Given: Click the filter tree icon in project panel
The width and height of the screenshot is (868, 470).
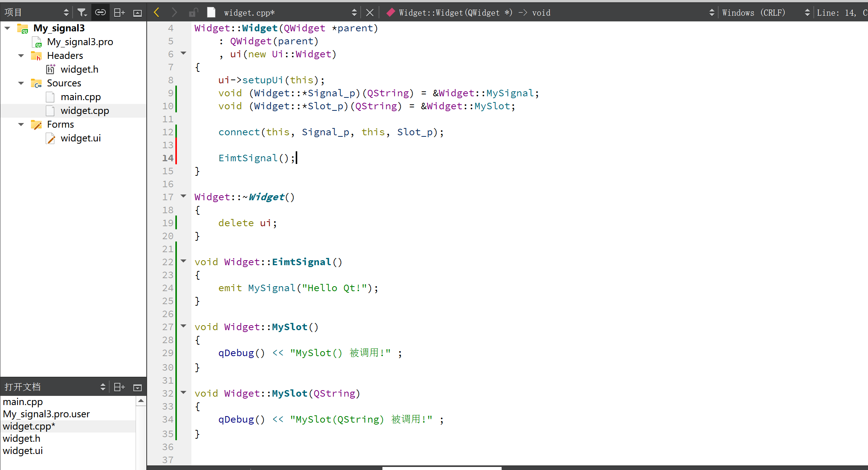Looking at the screenshot, I should (x=82, y=13).
